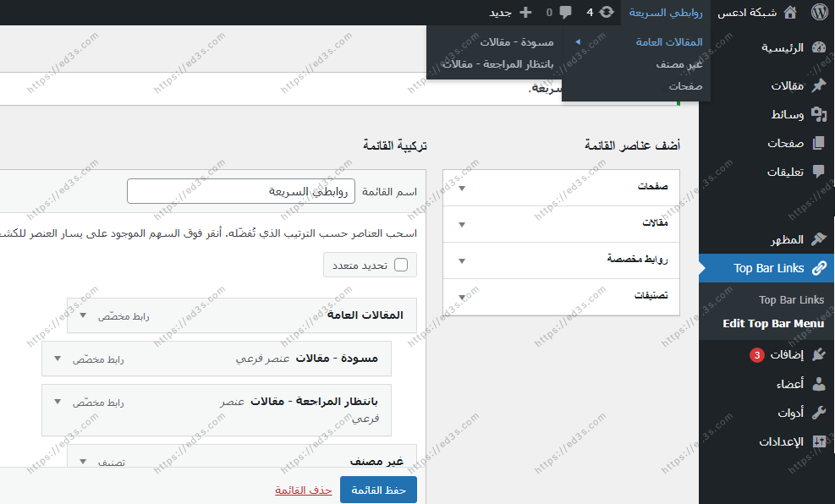
Task: Open the تعليقات sidebar menu label
Action: click(785, 172)
